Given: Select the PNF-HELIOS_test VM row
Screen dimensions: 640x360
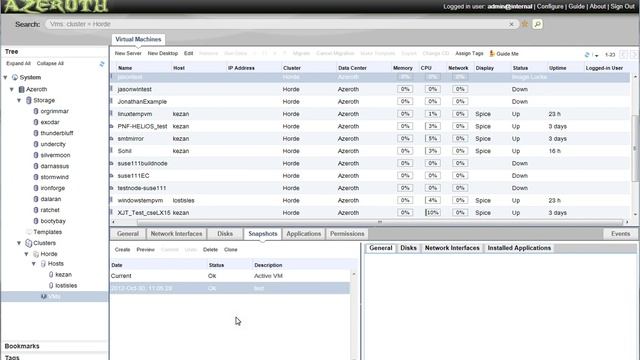Looking at the screenshot, I should tap(369, 126).
